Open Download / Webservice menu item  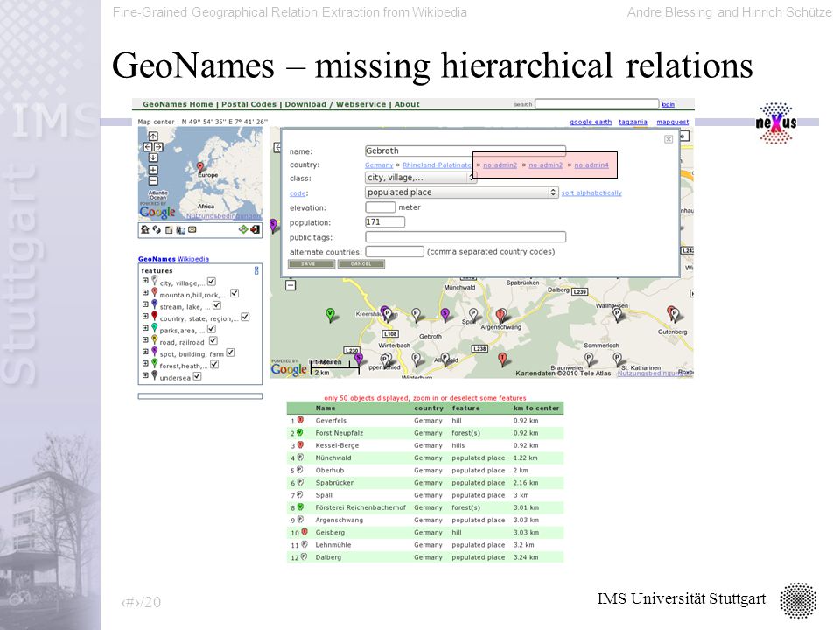point(335,104)
